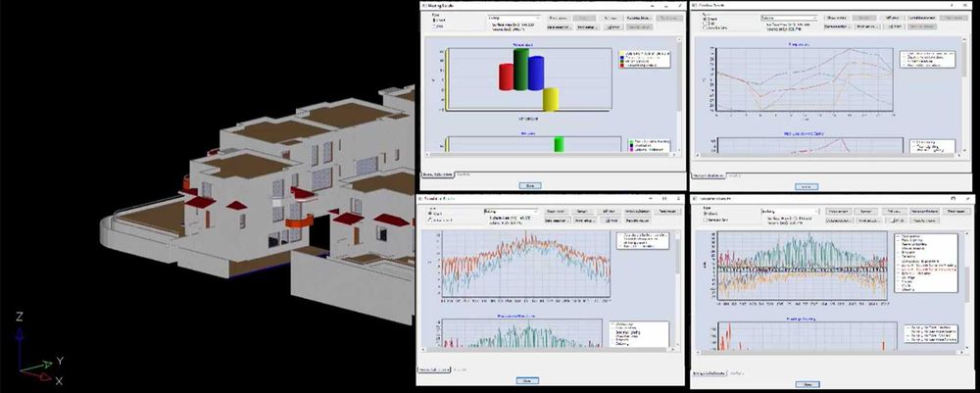Select the Chart radio button in the top-right window
The height and width of the screenshot is (393, 980).
coord(707,19)
